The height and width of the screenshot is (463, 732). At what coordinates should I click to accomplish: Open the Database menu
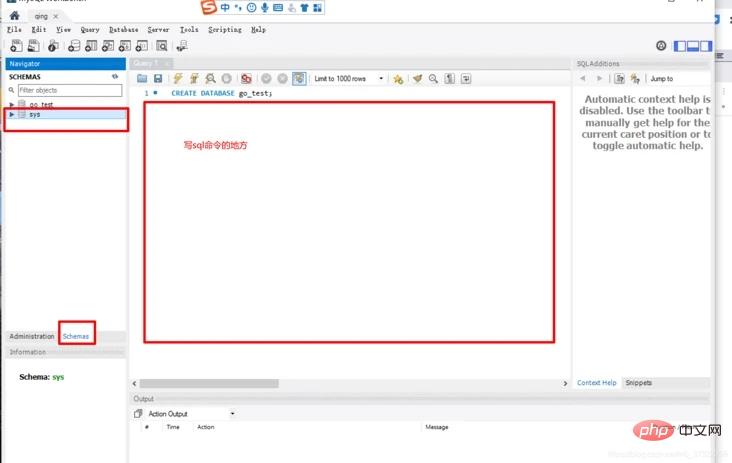pos(123,29)
